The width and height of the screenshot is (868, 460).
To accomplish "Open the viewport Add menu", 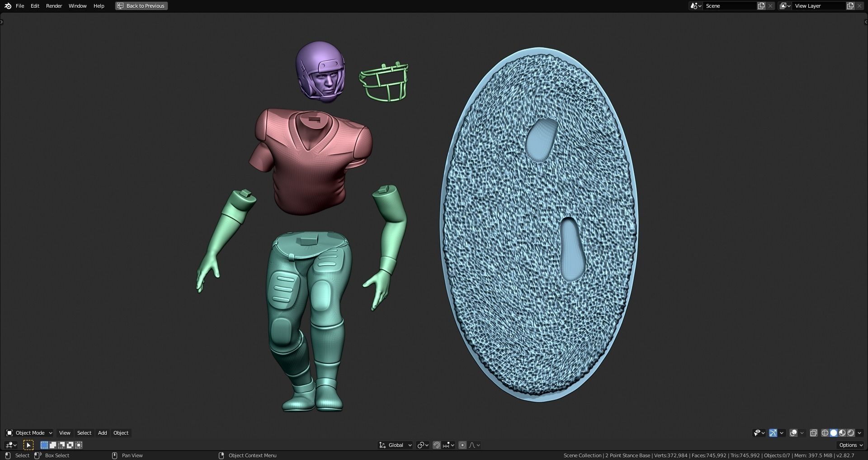I will [103, 433].
